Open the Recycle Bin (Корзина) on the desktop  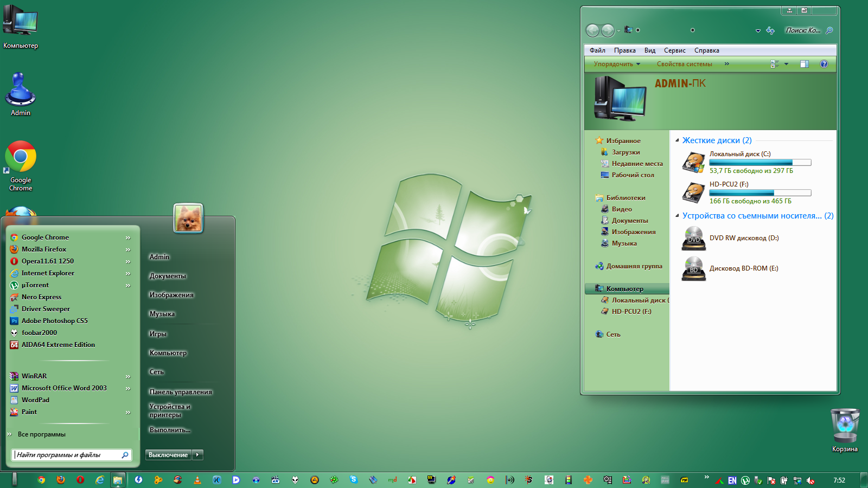click(x=845, y=426)
